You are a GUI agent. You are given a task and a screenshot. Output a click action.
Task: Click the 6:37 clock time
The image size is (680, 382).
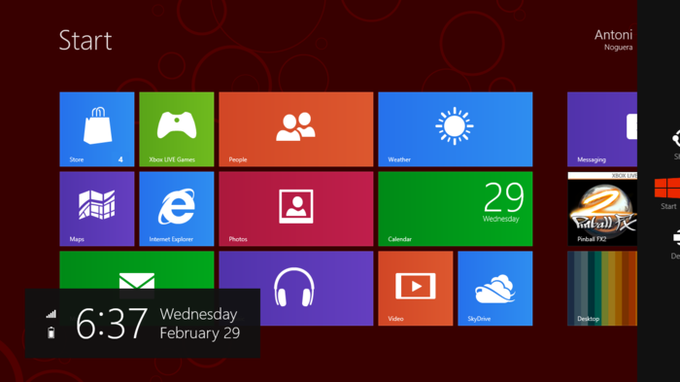112,324
